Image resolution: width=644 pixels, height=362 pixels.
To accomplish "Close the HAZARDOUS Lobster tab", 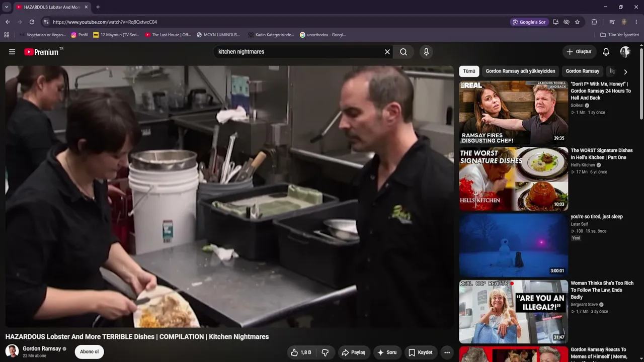I will pos(86,7).
